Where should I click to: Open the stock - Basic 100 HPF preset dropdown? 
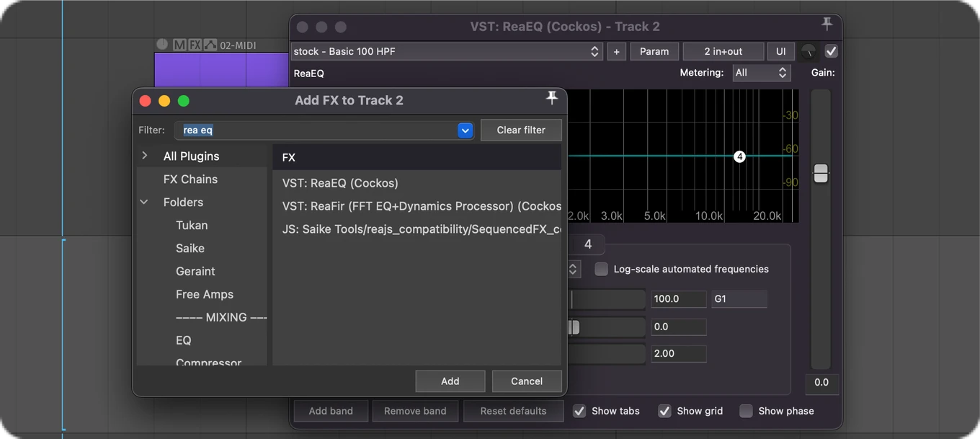pos(447,51)
